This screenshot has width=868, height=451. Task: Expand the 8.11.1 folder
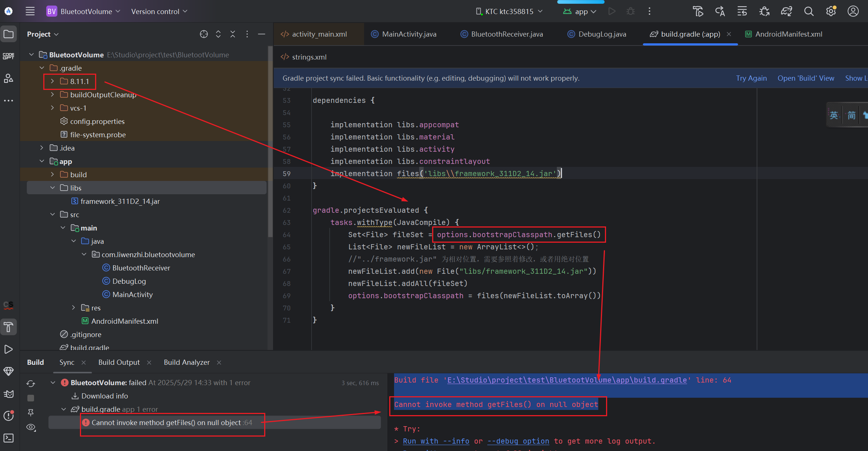[x=52, y=81]
